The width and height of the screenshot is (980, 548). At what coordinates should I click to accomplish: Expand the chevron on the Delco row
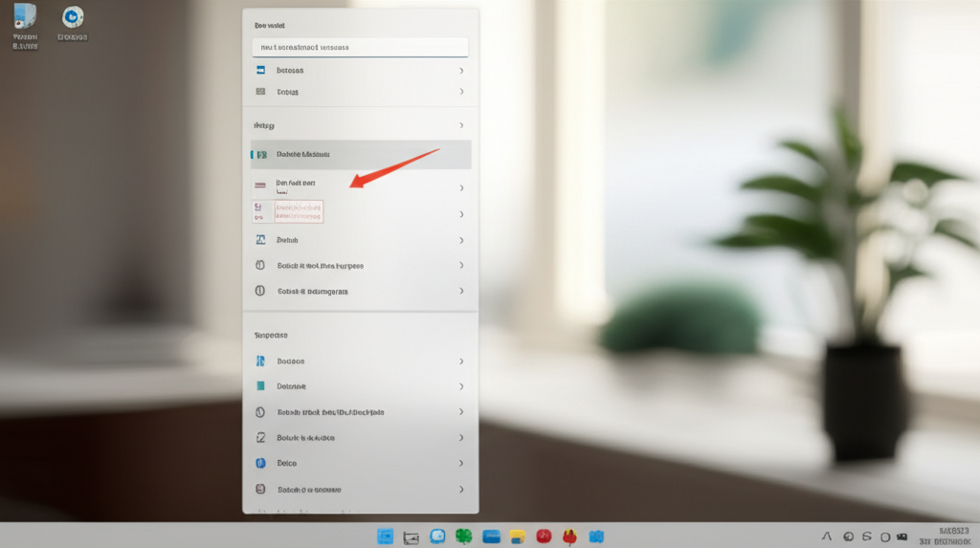(461, 463)
